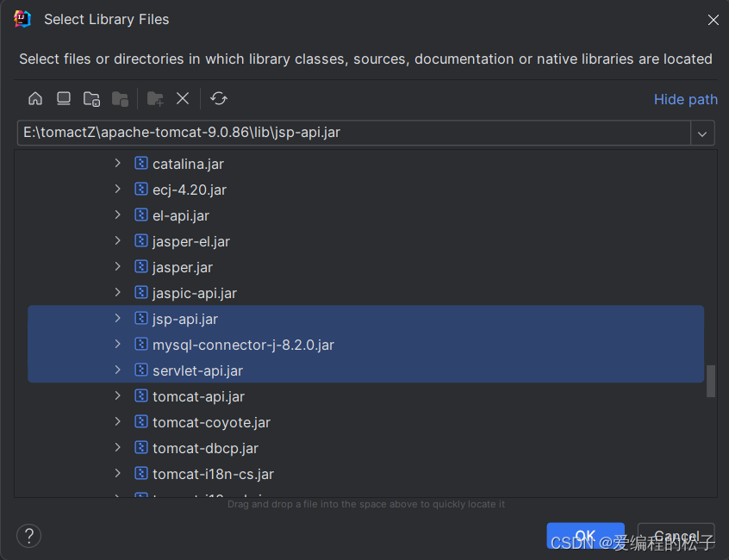Click into the file path field
Viewport: 729px width, 560px height.
coord(354,133)
